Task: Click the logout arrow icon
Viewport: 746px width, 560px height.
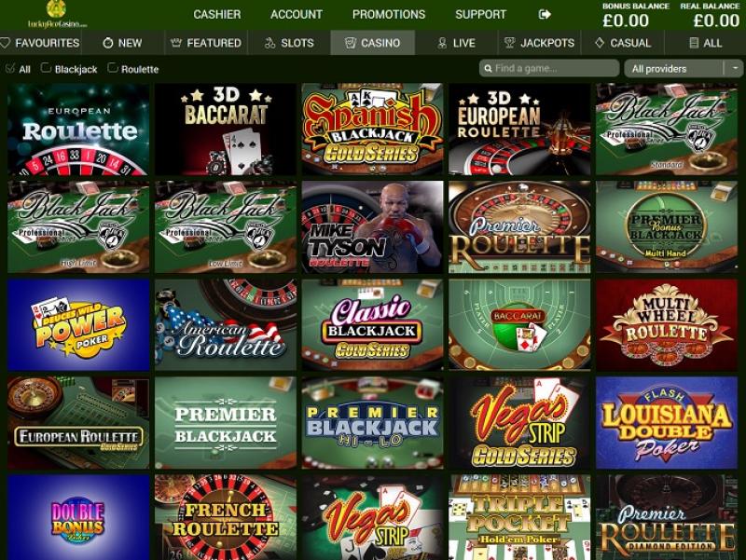Action: (545, 15)
